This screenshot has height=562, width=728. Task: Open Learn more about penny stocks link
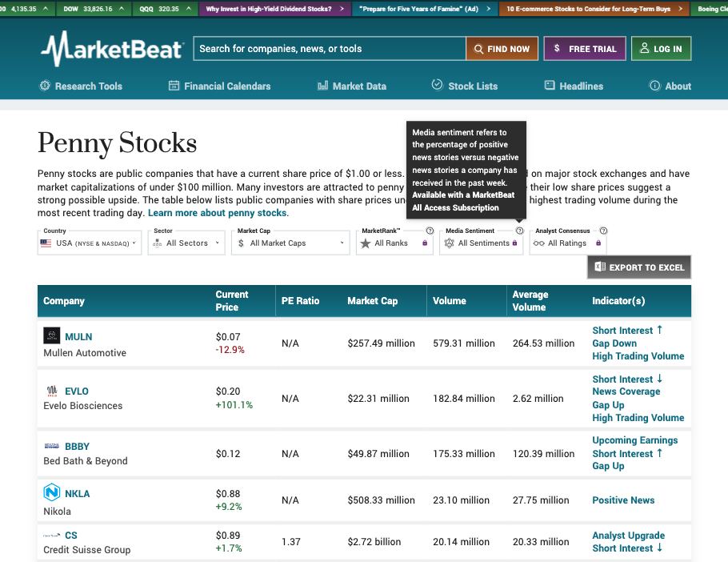point(218,213)
